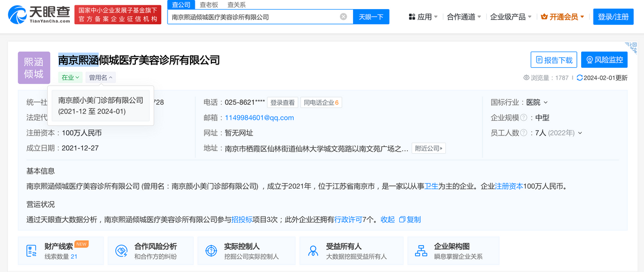Open the 行政许可 link

tap(348, 219)
